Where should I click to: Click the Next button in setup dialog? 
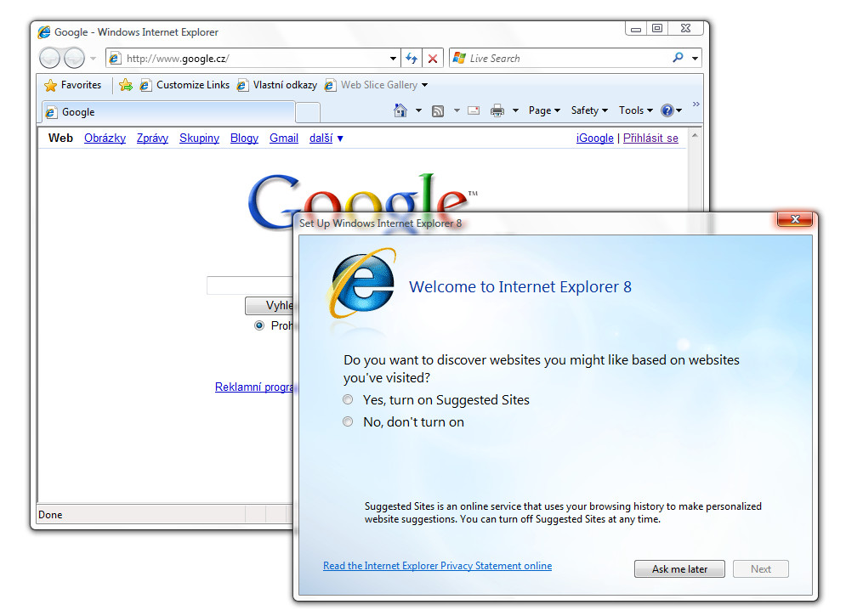(761, 569)
